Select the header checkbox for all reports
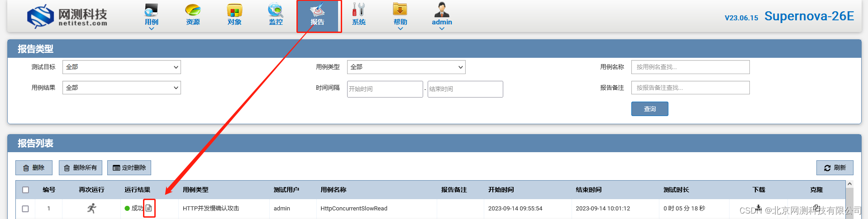Viewport: 868px width, 219px height. tap(26, 190)
